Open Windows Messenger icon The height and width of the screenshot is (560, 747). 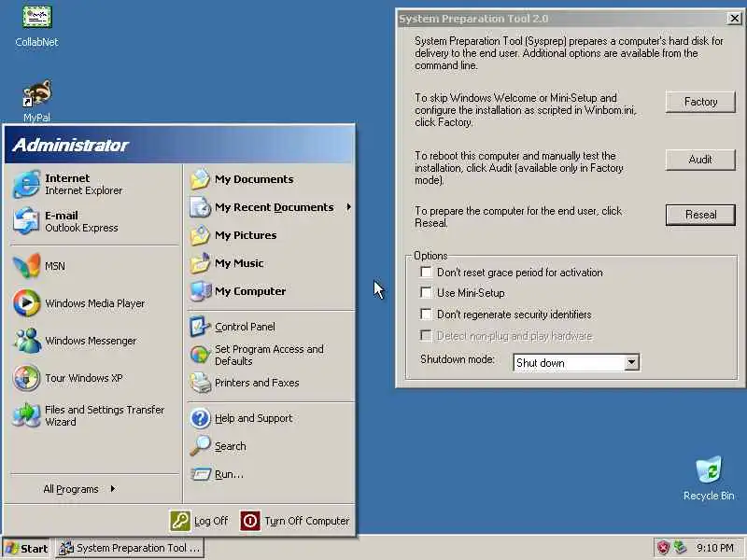(x=26, y=341)
